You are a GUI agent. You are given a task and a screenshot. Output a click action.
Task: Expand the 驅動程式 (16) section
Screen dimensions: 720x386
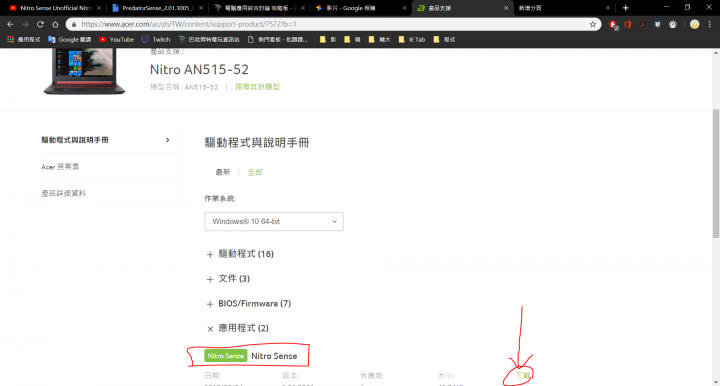click(240, 254)
